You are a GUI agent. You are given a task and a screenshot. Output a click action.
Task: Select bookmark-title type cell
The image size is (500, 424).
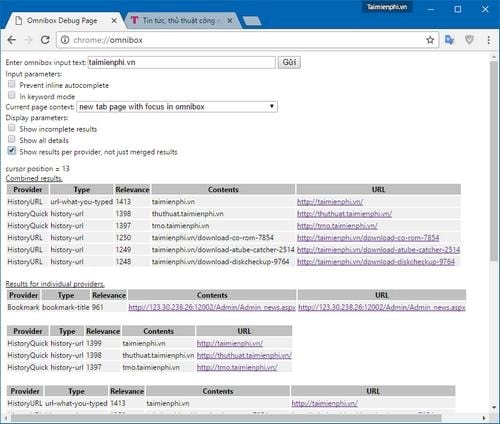point(66,307)
